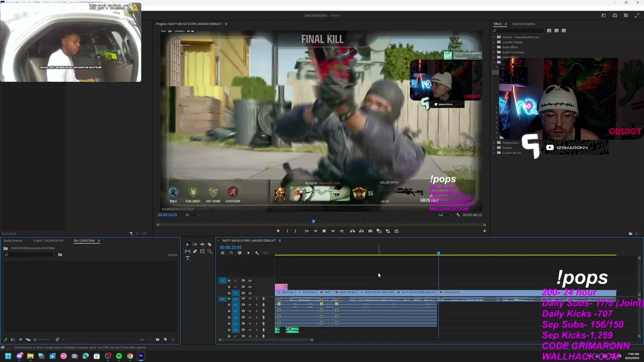Step forward one frame
Viewport: 644px width, 362px height.
click(x=333, y=231)
